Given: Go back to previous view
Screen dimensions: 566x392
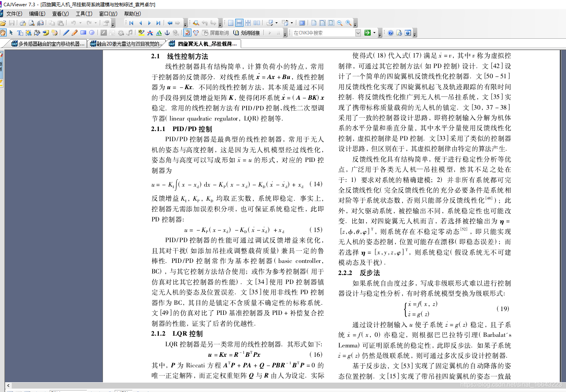Looking at the screenshot, I should pyautogui.click(x=169, y=23).
